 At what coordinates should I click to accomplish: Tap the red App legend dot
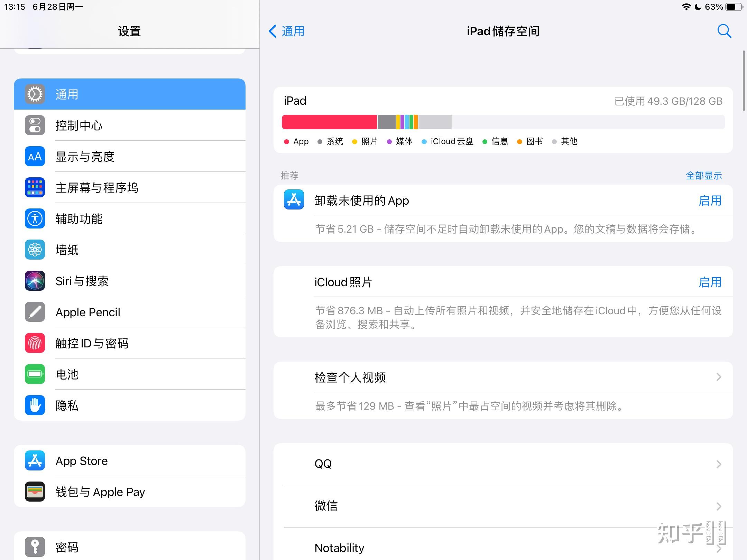click(x=286, y=142)
